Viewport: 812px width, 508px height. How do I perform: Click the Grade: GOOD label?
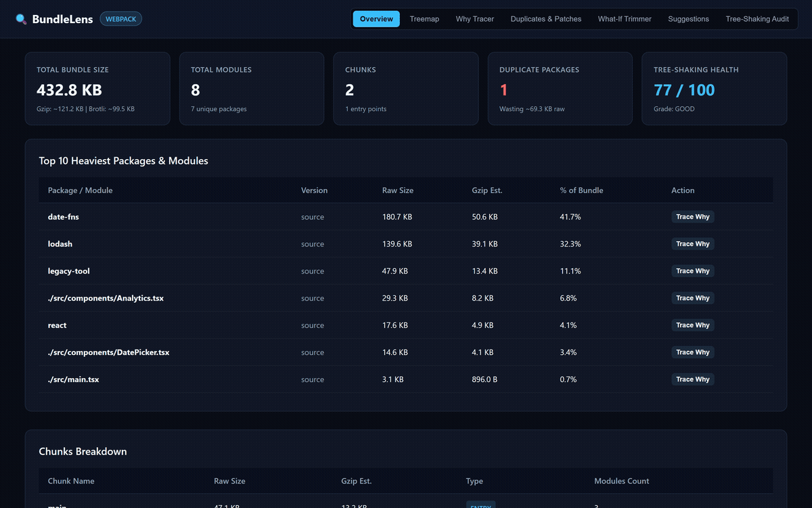click(x=674, y=109)
